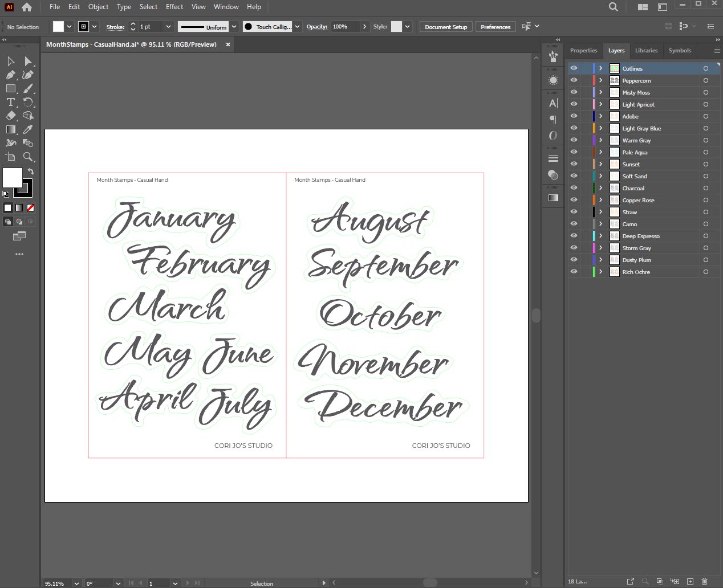The width and height of the screenshot is (723, 588).
Task: Click the Stroke label link
Action: 115,27
